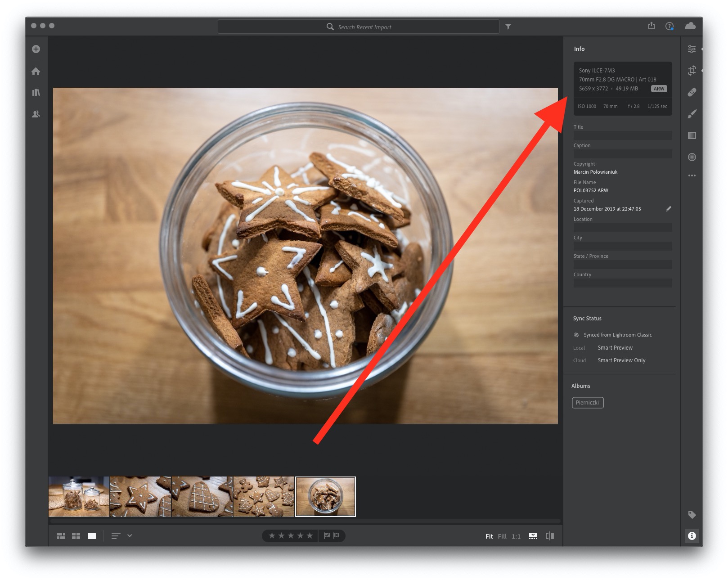This screenshot has height=580, width=728.
Task: Click file name POL03752.ARW
Action: 591,190
